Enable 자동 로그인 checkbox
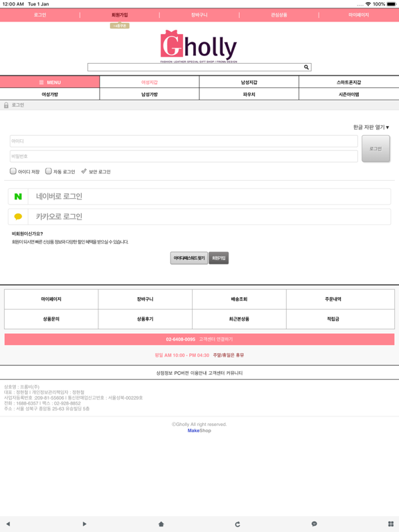The image size is (399, 532). [x=48, y=171]
